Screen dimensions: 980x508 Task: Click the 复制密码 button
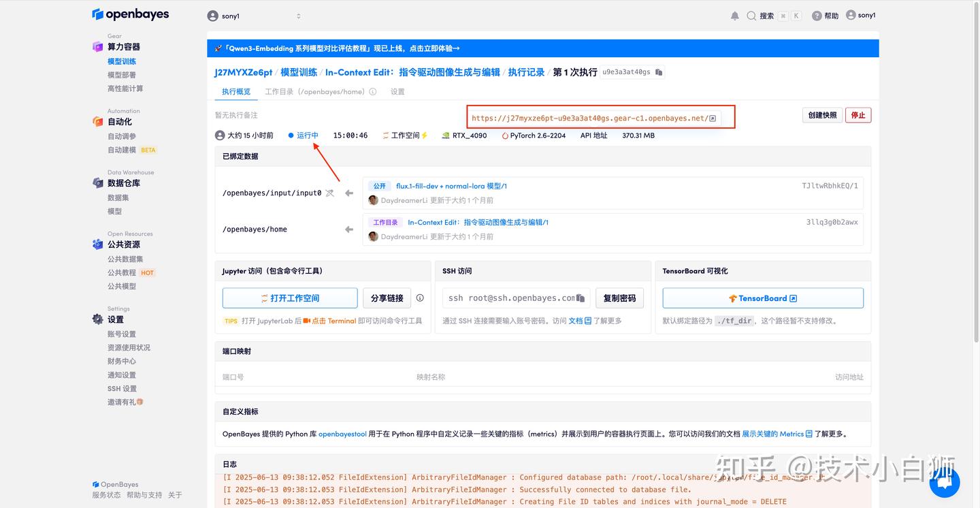point(619,298)
